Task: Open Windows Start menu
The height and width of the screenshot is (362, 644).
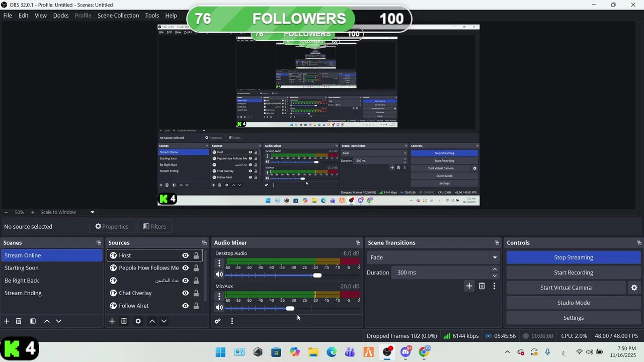Action: [221, 352]
